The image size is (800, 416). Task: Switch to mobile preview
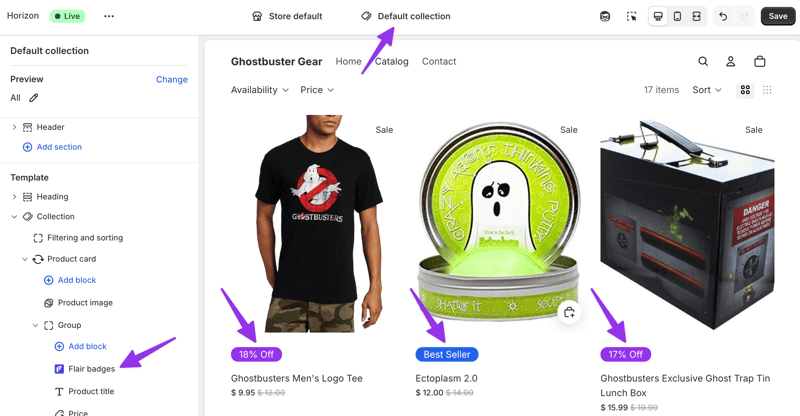click(677, 16)
